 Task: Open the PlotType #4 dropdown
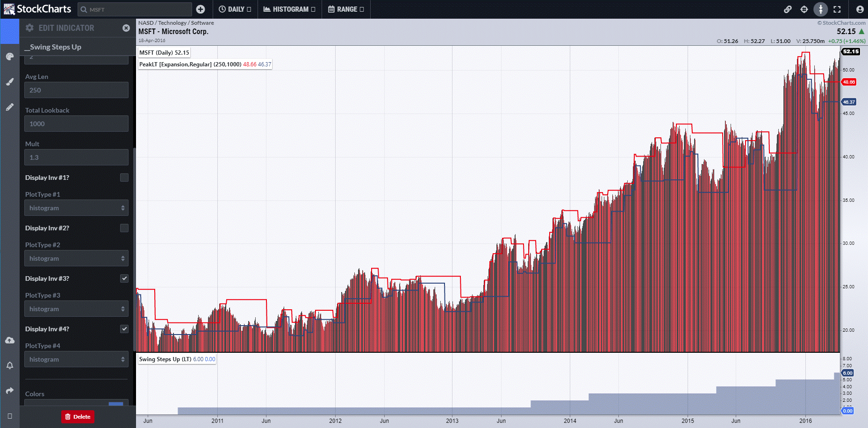pos(76,359)
